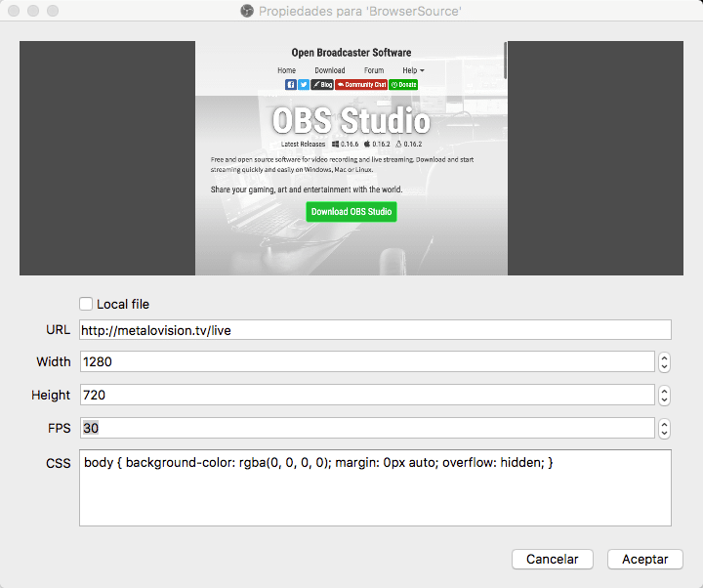Image resolution: width=703 pixels, height=588 pixels.
Task: Click the Linux release icon 0.16.2
Action: click(398, 144)
